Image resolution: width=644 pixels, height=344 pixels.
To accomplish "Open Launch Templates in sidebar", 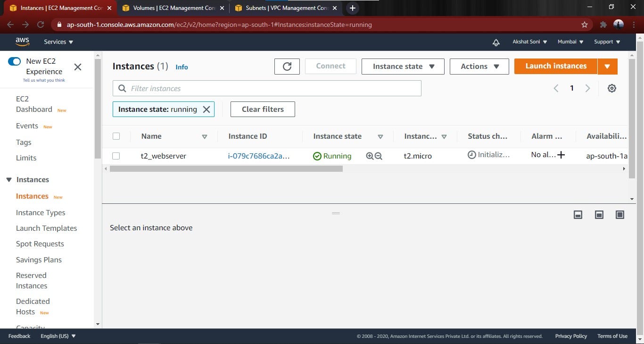I will 46,228.
